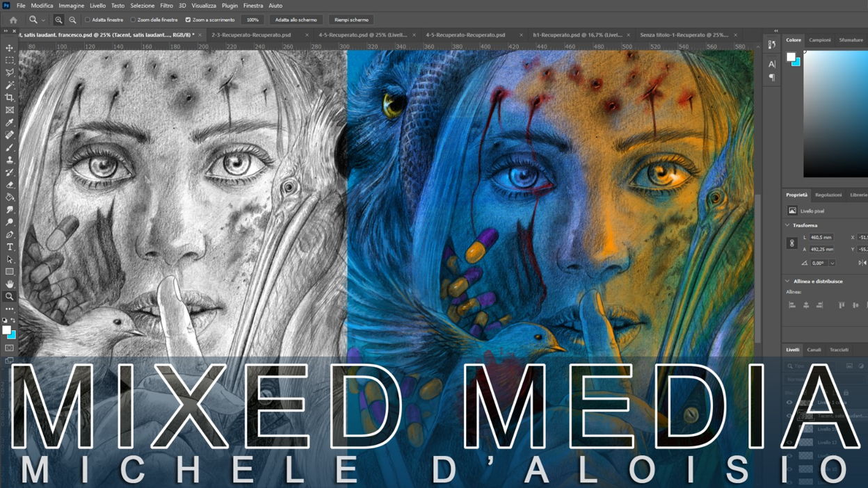Image resolution: width=868 pixels, height=488 pixels.
Task: Enable the Zoom delle finestre checkbox
Action: [133, 20]
